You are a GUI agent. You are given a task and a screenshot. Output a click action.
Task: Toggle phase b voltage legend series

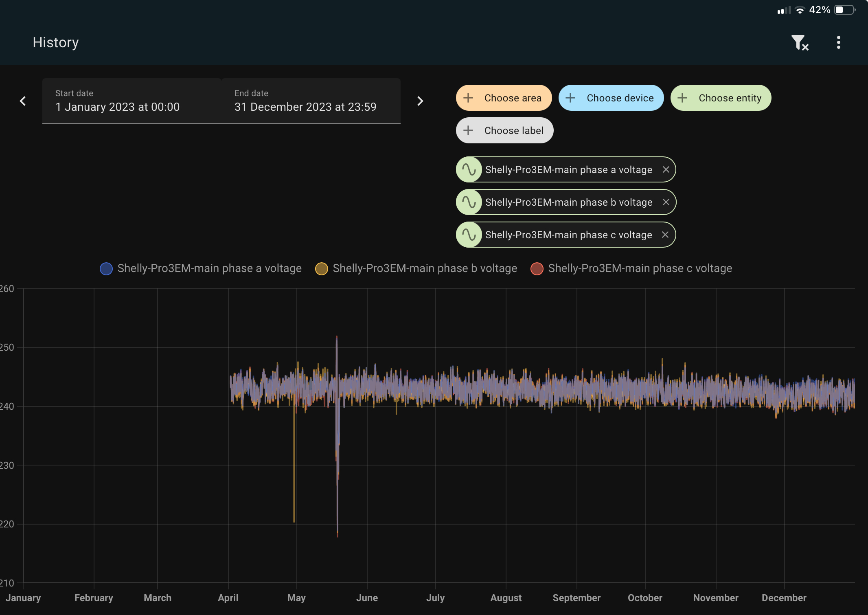click(416, 268)
